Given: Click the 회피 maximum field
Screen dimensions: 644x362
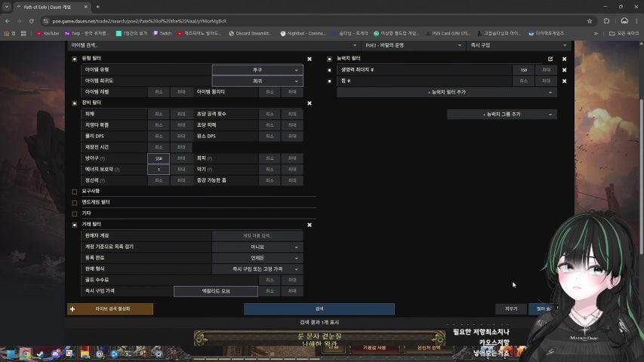Looking at the screenshot, I should click(x=292, y=158).
